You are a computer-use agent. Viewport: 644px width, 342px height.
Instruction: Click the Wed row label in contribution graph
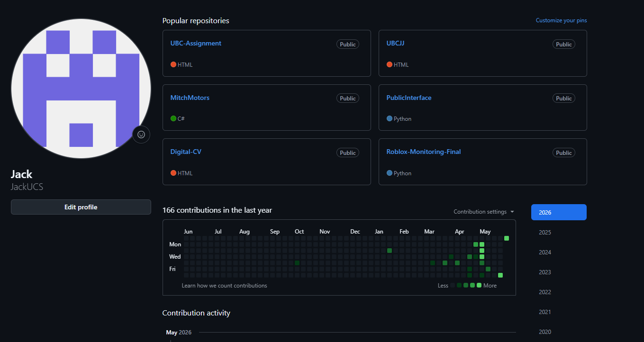click(x=175, y=256)
